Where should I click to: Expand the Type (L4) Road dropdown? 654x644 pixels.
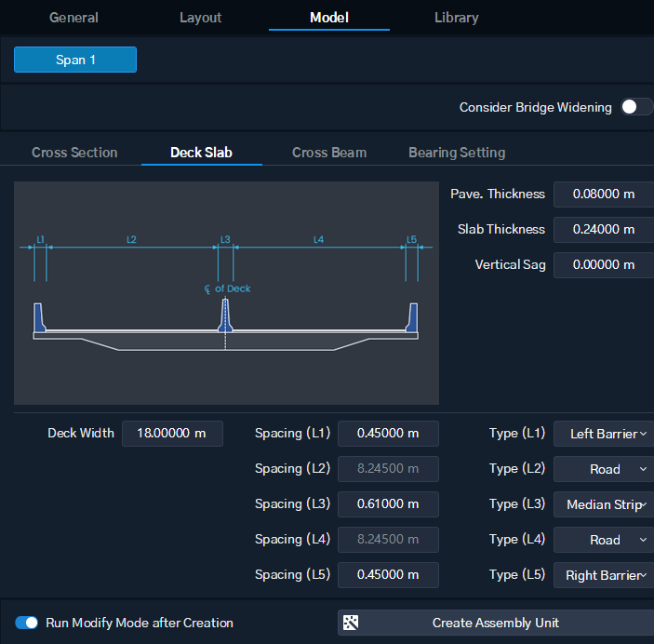pyautogui.click(x=604, y=540)
